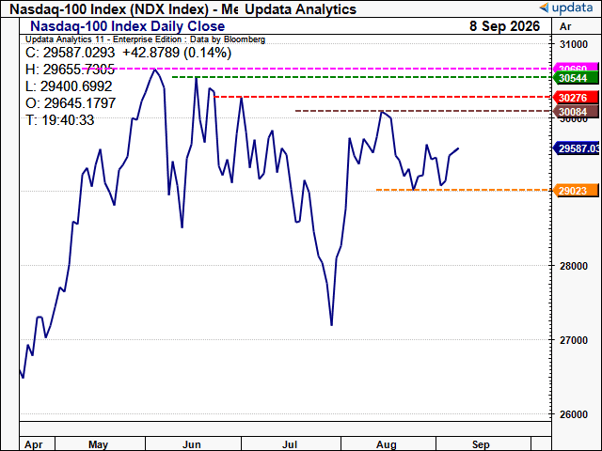Click the Apr month label
602x451 pixels.
pyautogui.click(x=33, y=444)
